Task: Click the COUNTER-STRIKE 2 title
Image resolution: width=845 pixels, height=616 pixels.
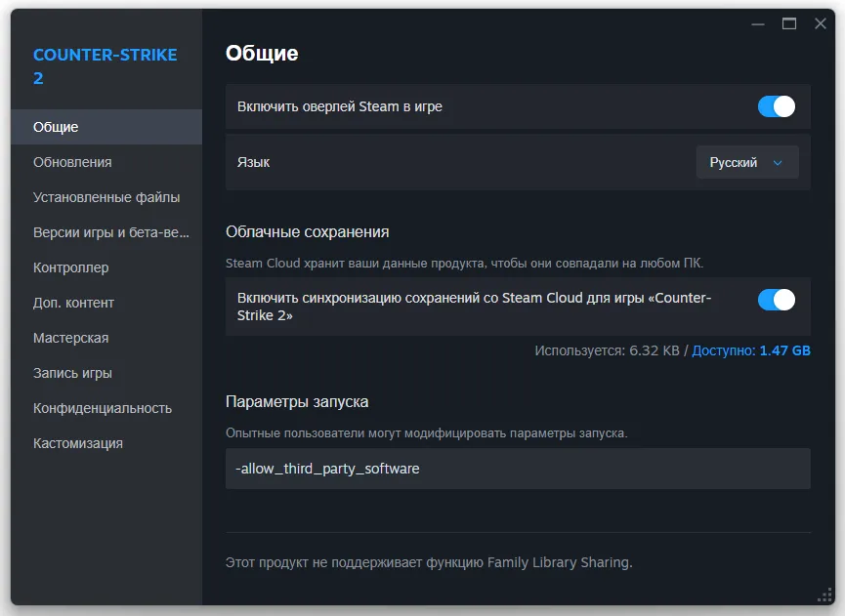Action: coord(106,66)
